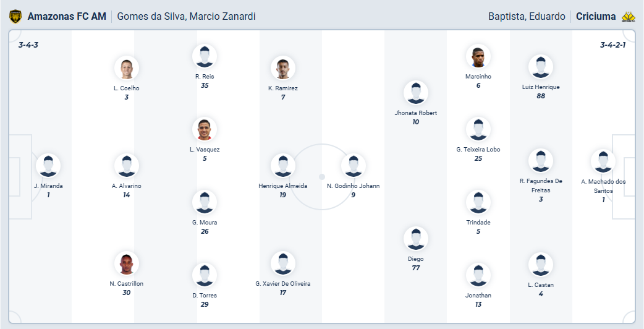Open N. Castrillon's player photo

tap(126, 263)
